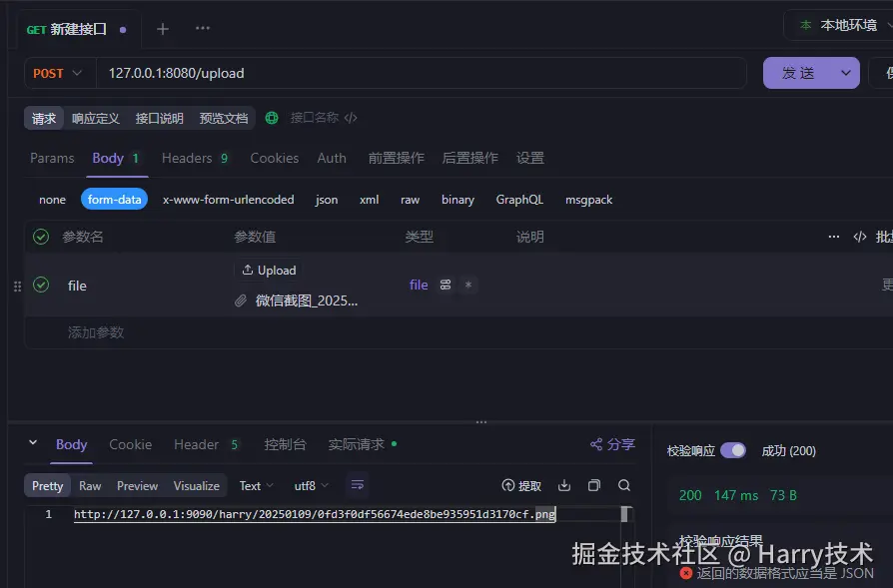Click the paperclip icon beside 微信截图 file

241,300
